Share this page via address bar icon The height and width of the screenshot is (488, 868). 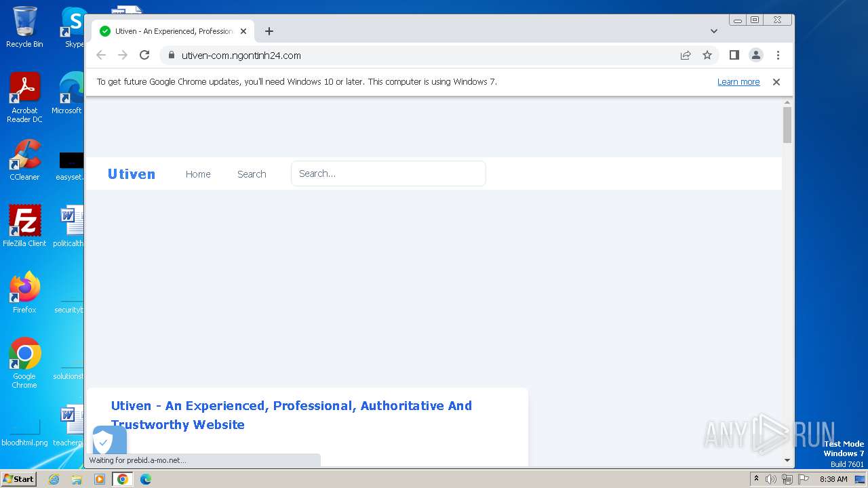[686, 56]
